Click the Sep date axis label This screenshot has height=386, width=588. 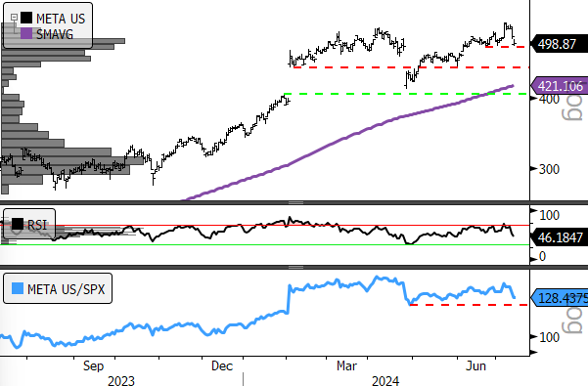pos(93,365)
